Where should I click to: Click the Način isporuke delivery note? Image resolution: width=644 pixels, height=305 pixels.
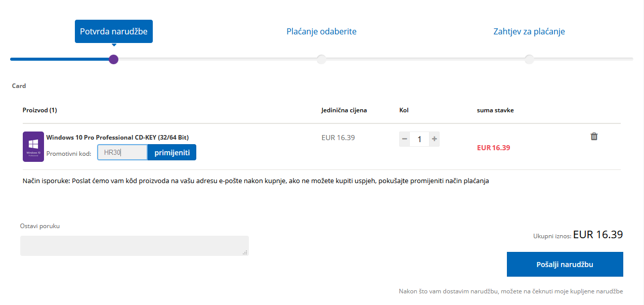click(x=256, y=181)
